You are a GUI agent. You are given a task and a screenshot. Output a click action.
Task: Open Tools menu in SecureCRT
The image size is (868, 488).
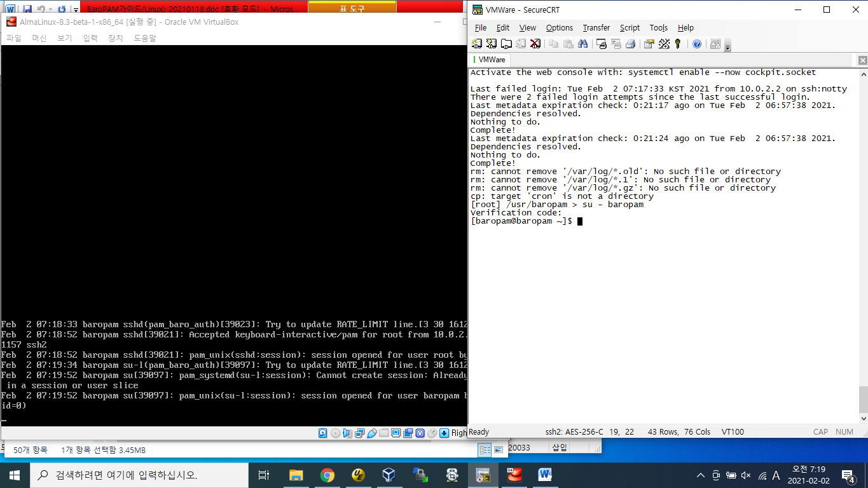point(659,28)
